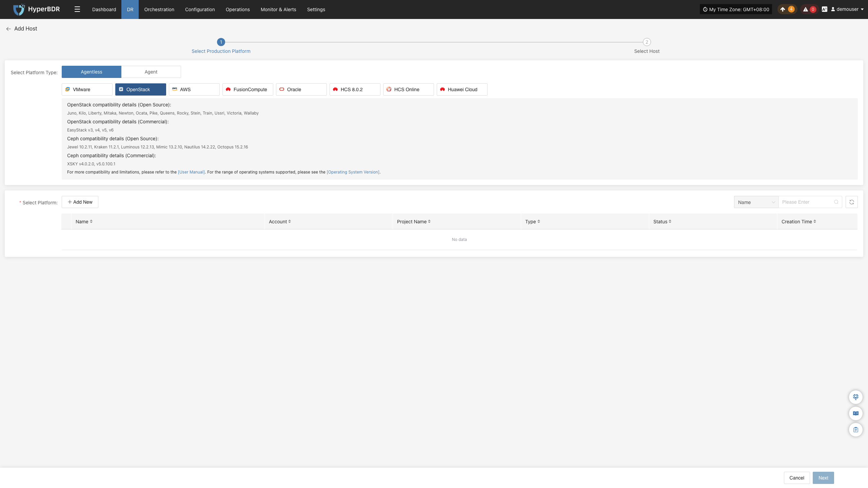Viewport: 868px width, 488px height.
Task: Open the Settings menu
Action: pyautogui.click(x=316, y=9)
